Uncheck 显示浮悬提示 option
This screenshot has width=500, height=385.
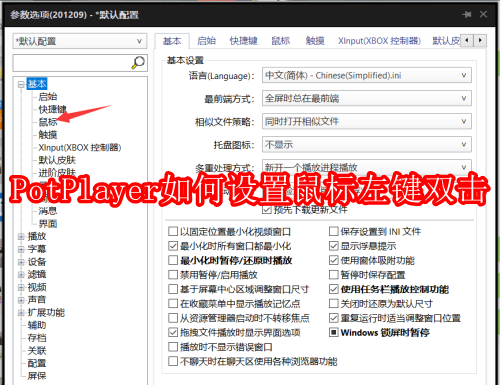334,246
